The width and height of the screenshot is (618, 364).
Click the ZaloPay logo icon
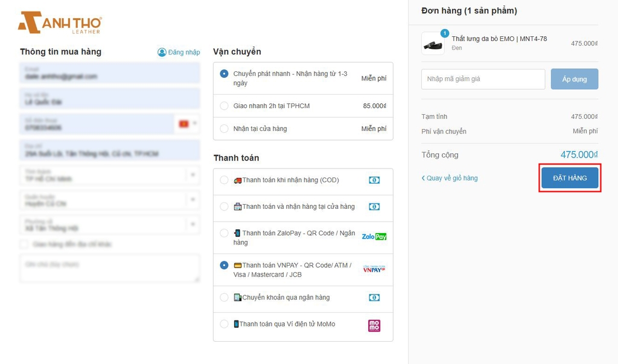click(x=374, y=237)
